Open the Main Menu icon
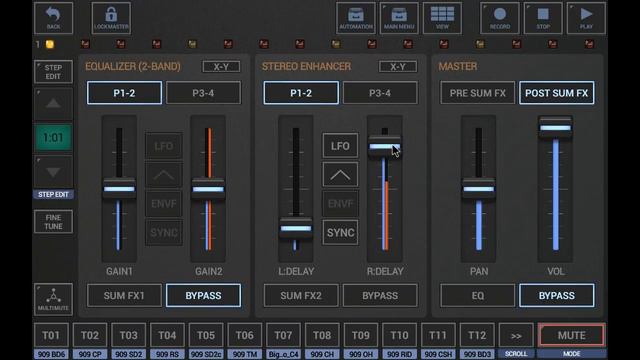Image resolution: width=640 pixels, height=360 pixels. 399,18
